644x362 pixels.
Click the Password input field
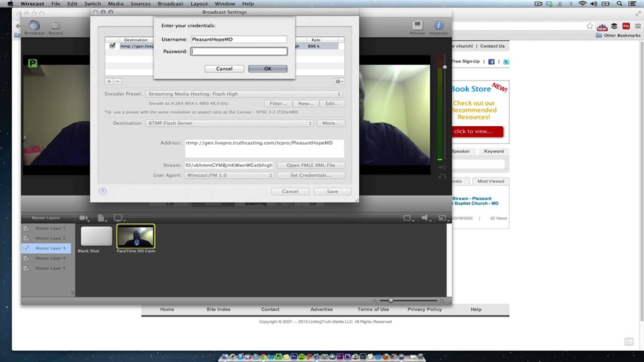click(x=238, y=52)
